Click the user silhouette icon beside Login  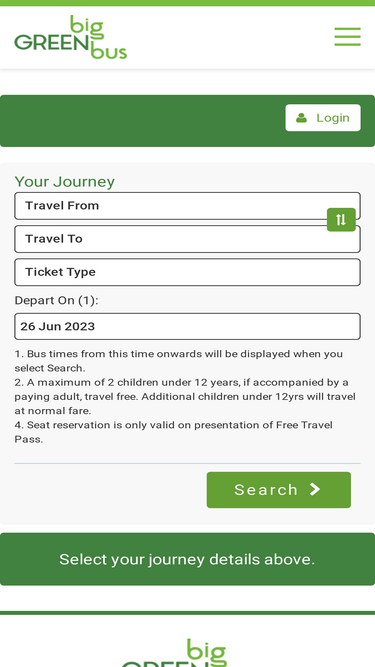pos(301,118)
